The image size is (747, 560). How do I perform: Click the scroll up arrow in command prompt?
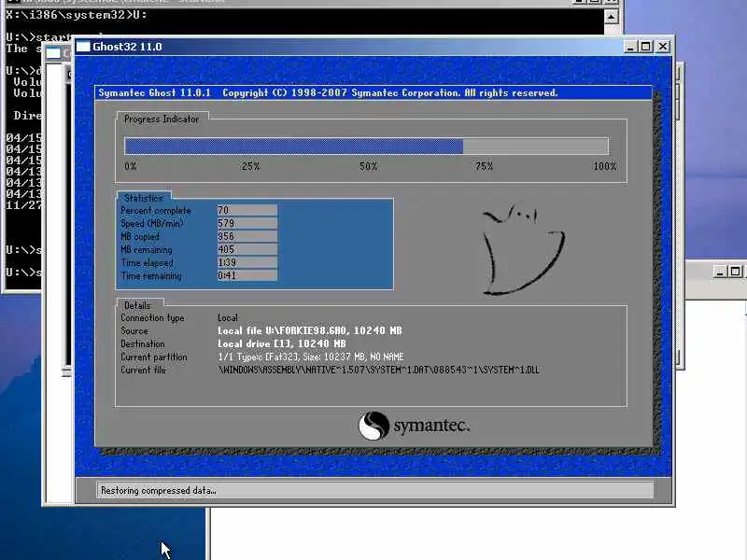click(x=612, y=18)
